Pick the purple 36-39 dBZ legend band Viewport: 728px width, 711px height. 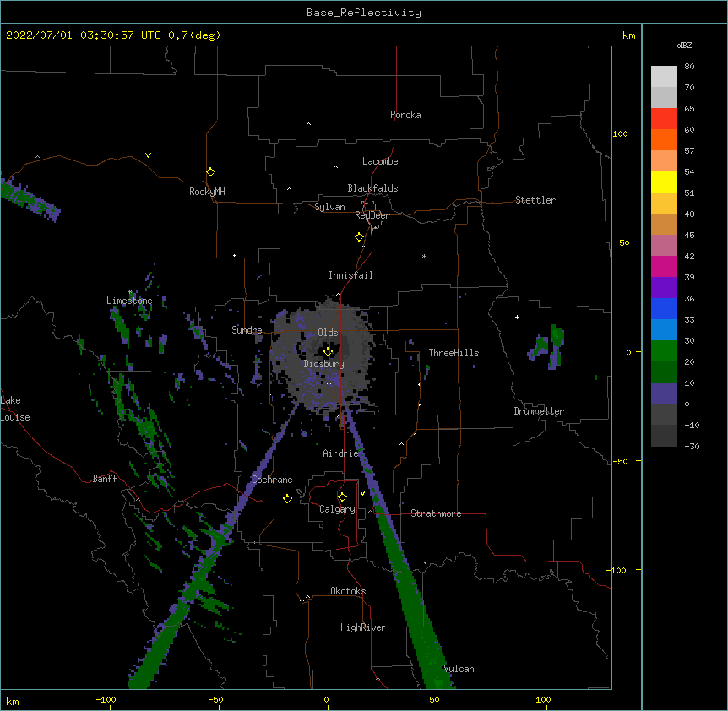click(x=664, y=288)
